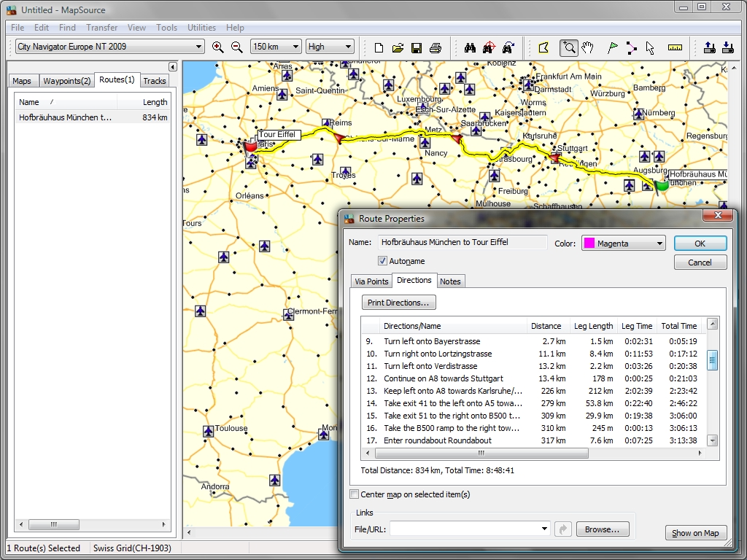The image size is (747, 560).
Task: Click the route Name text field
Action: point(462,242)
